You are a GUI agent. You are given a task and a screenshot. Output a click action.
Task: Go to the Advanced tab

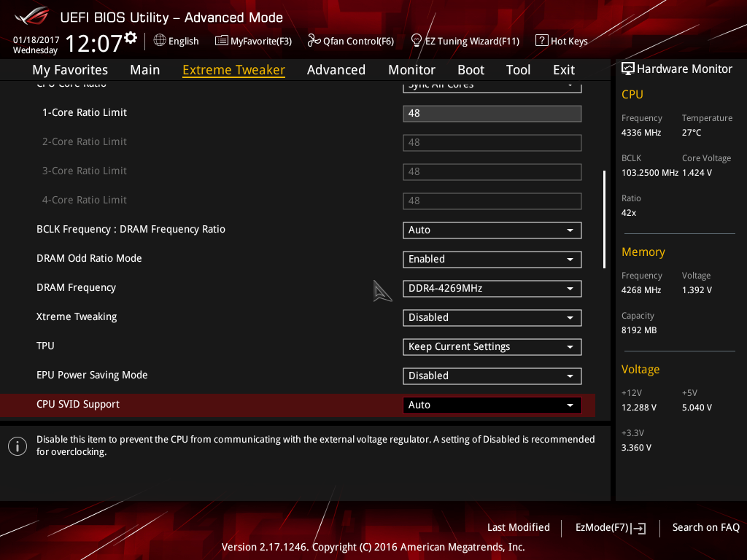click(336, 70)
